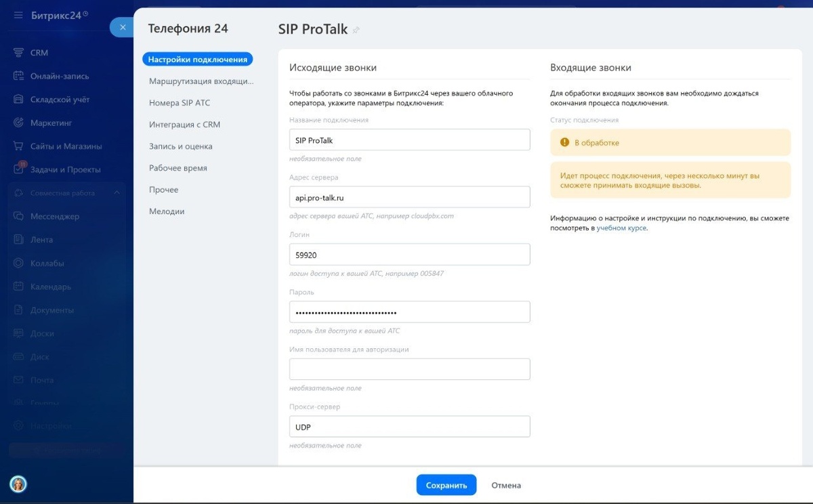Click the Имя пользователя для авторизации field

click(409, 369)
